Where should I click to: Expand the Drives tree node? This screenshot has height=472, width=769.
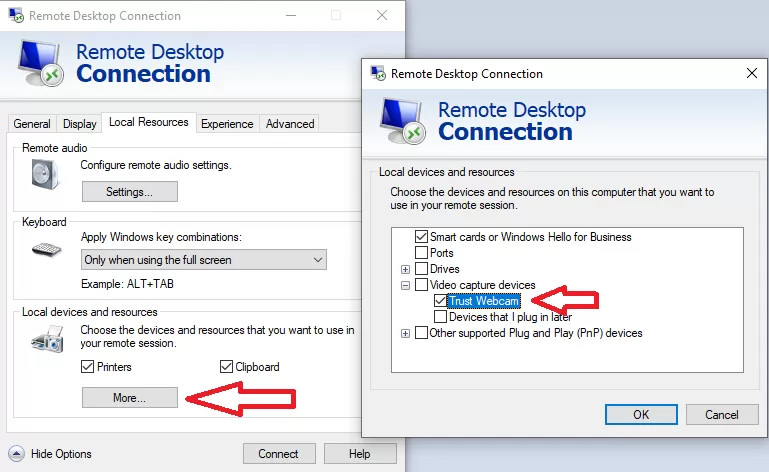(x=405, y=269)
